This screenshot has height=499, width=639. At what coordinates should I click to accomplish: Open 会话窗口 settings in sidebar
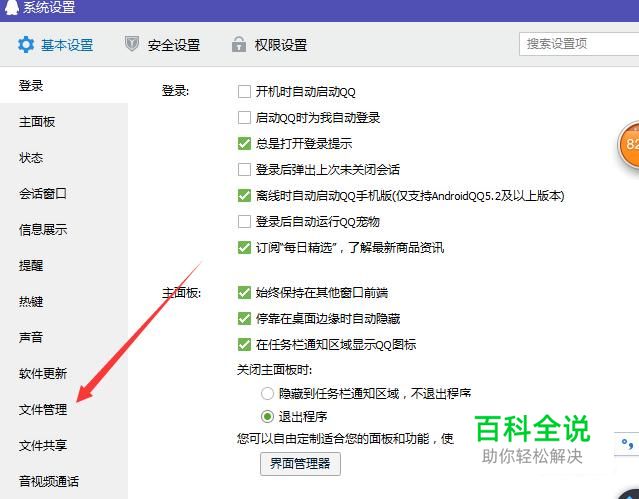(x=43, y=193)
